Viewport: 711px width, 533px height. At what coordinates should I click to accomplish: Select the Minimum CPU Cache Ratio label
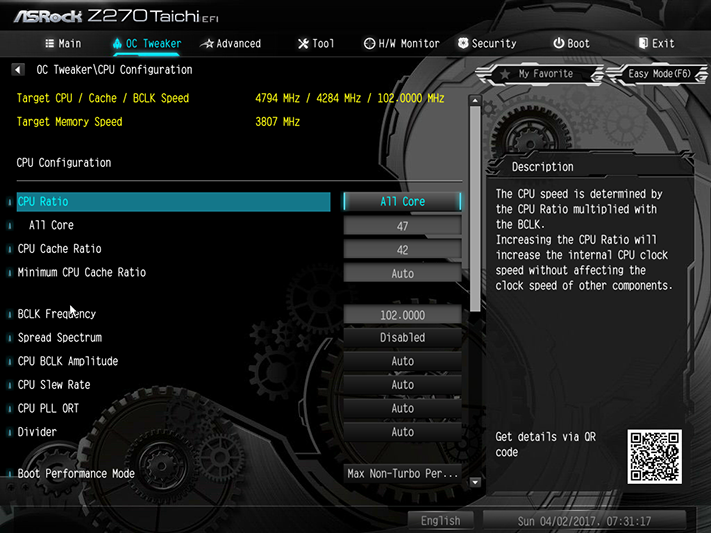(x=82, y=272)
